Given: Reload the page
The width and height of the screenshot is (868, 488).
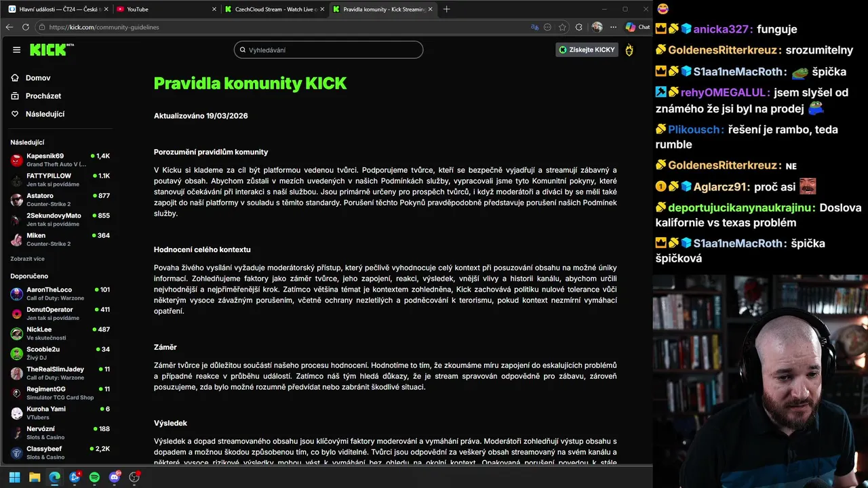Looking at the screenshot, I should [x=25, y=27].
